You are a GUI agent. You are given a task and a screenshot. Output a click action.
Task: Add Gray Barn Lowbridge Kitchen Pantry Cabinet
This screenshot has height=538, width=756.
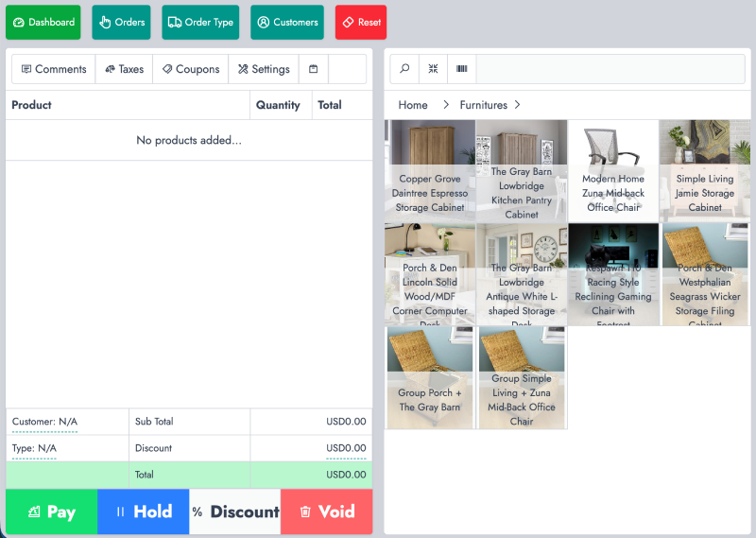522,171
